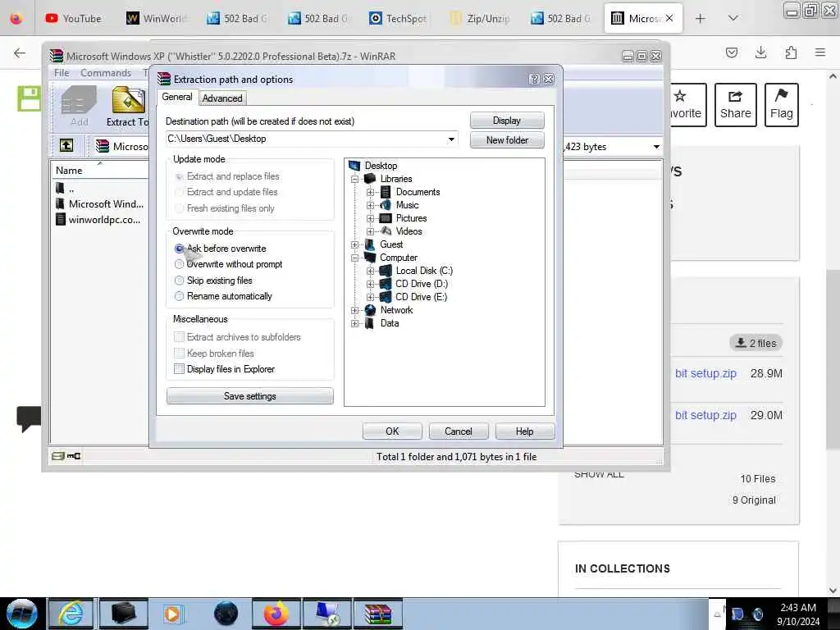Select Local Disk (C:) drive icon
Screen dimensions: 840x630
(x=386, y=271)
